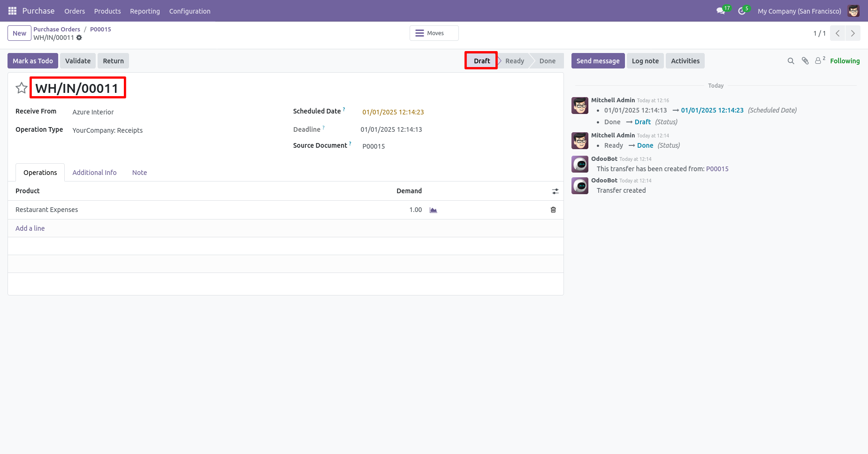
Task: Click the Validate button
Action: pos(78,61)
